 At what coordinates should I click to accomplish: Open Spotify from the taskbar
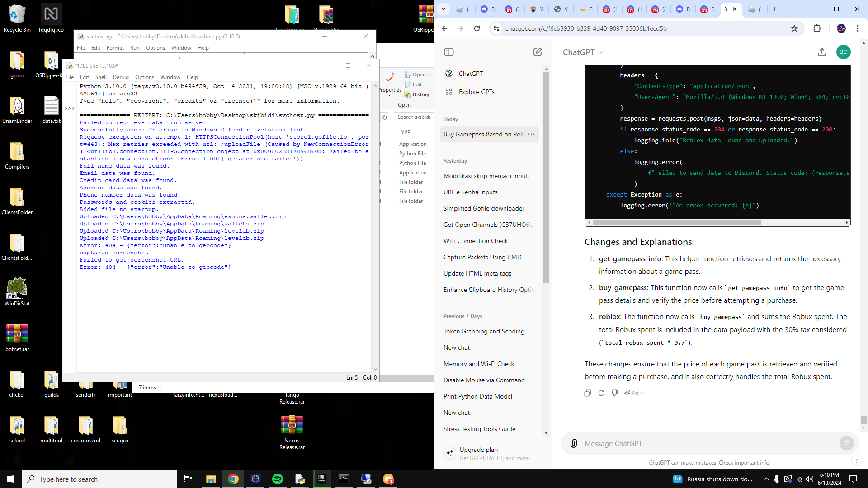click(277, 479)
